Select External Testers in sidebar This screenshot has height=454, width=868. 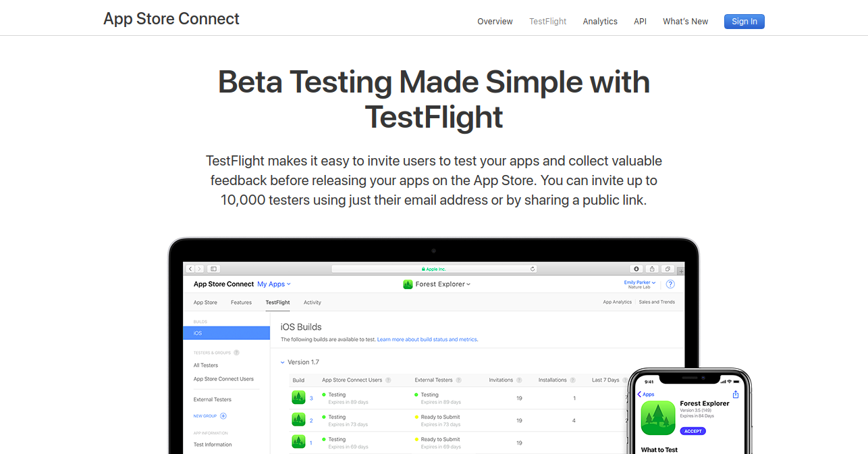pyautogui.click(x=213, y=399)
